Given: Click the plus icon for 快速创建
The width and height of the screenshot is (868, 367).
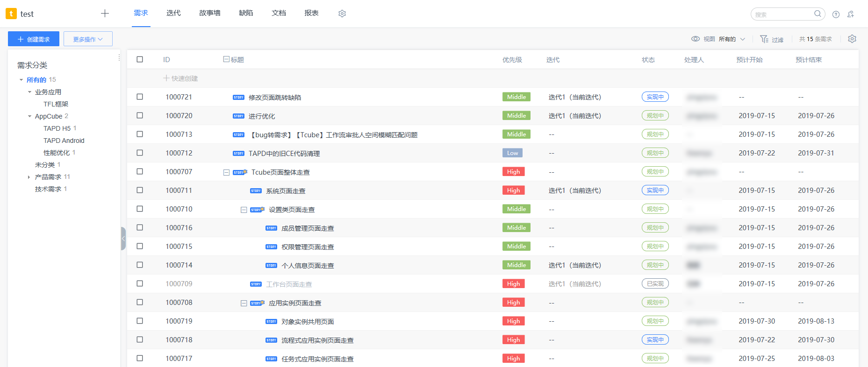Looking at the screenshot, I should point(166,78).
